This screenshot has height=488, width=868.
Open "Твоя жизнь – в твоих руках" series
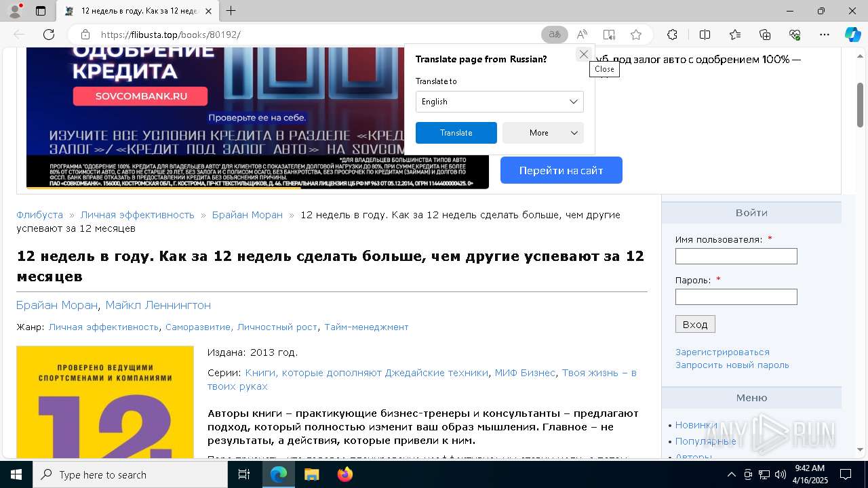point(422,380)
